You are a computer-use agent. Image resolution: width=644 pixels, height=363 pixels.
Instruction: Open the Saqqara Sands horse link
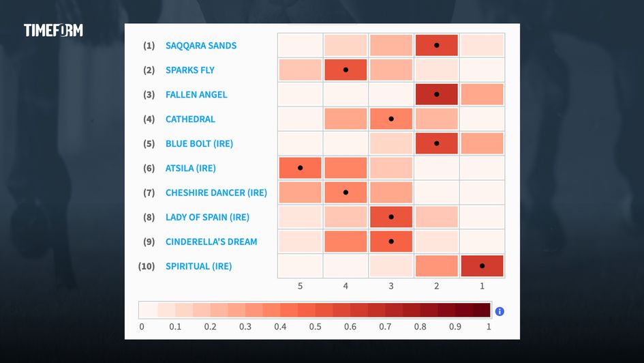[x=201, y=46]
